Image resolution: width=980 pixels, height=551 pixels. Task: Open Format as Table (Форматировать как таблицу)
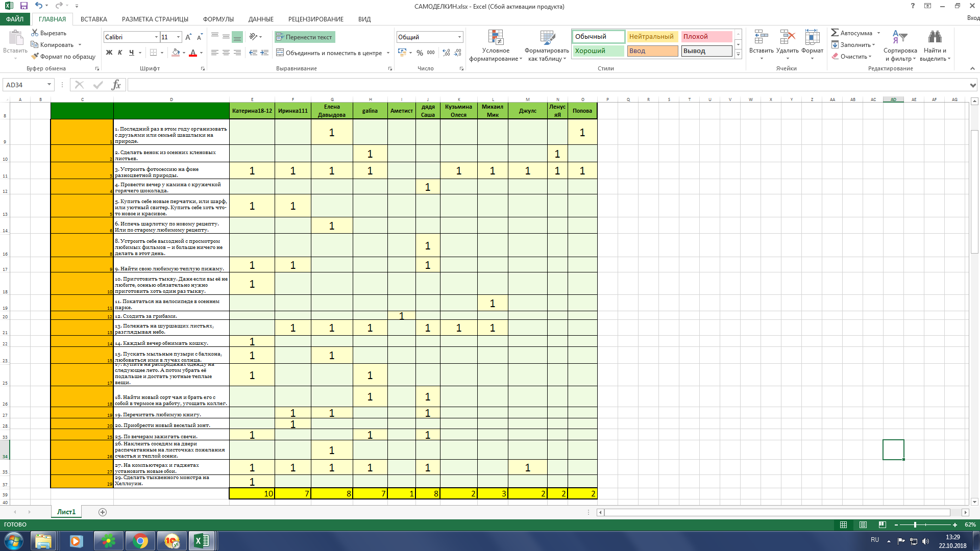[547, 45]
